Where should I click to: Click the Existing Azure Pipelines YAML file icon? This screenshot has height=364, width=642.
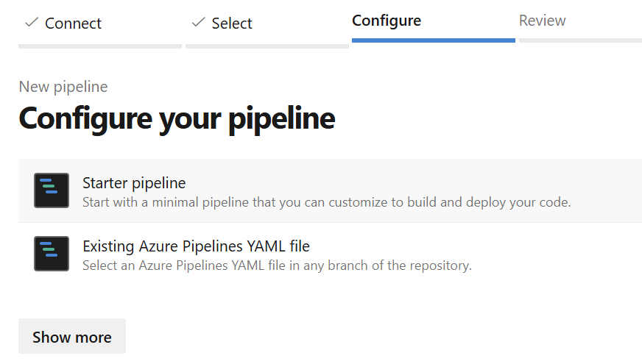[52, 254]
